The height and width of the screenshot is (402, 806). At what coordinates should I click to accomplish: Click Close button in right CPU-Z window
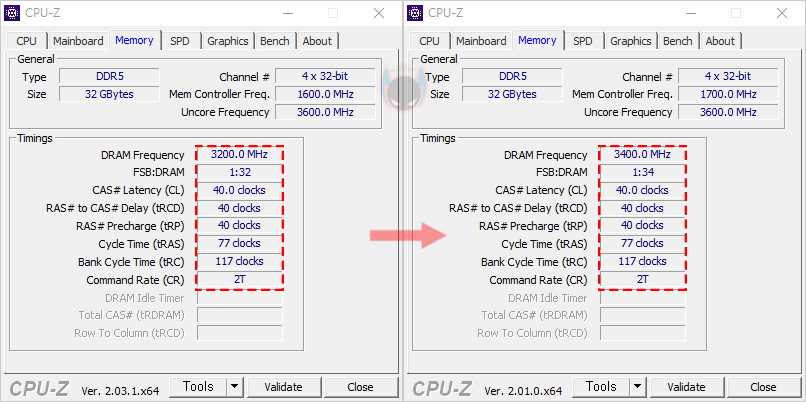[x=763, y=387]
